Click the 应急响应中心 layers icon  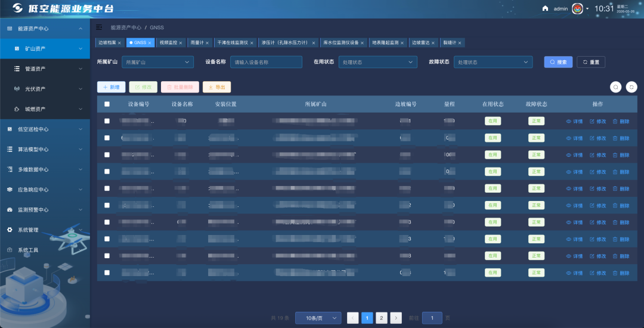pos(10,189)
